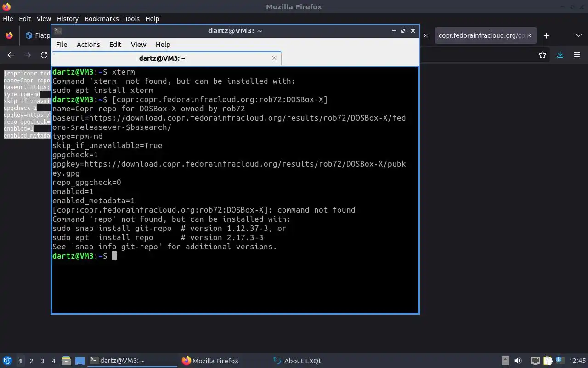Viewport: 588px width, 368px height.
Task: Open the Firefox Tools menu
Action: click(132, 19)
